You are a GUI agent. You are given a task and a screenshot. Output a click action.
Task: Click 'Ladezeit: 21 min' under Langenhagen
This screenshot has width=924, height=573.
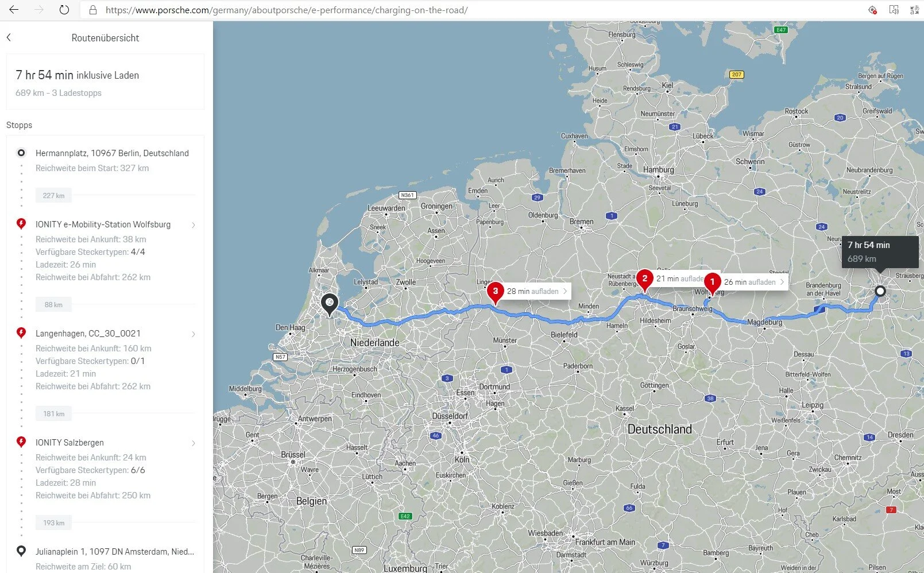[x=65, y=374]
